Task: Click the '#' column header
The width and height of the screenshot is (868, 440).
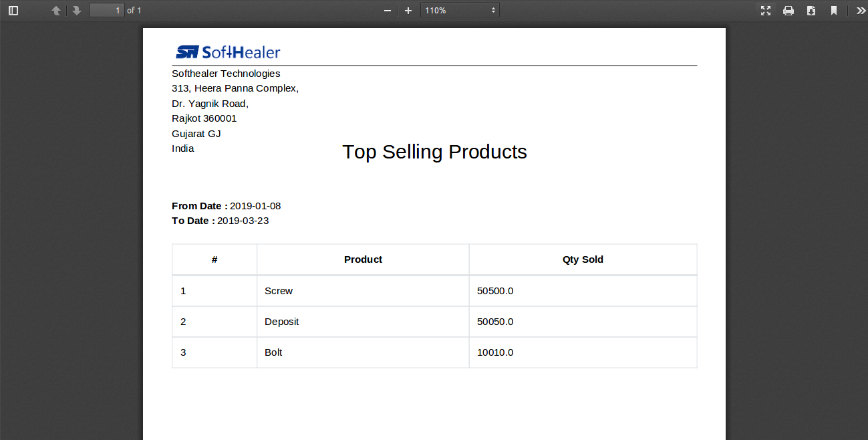Action: (x=214, y=259)
